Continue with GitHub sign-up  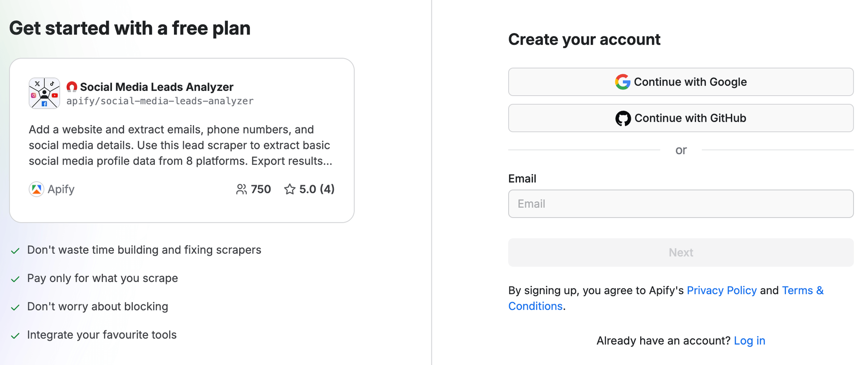click(x=681, y=118)
